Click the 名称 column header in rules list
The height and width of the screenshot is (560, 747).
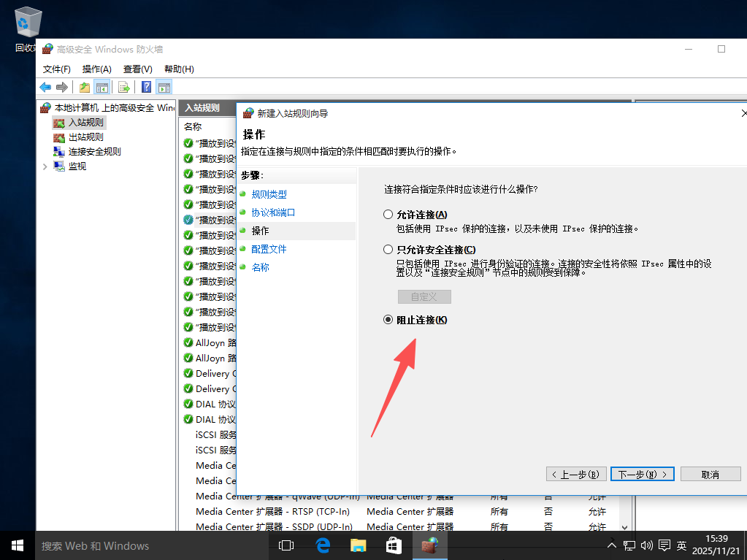click(193, 126)
